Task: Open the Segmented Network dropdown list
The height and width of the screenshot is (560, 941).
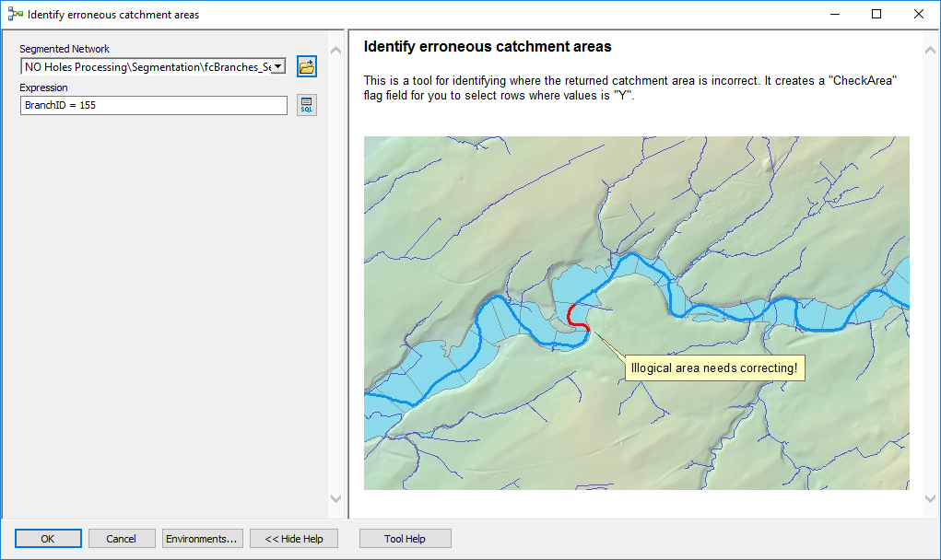Action: click(x=278, y=66)
